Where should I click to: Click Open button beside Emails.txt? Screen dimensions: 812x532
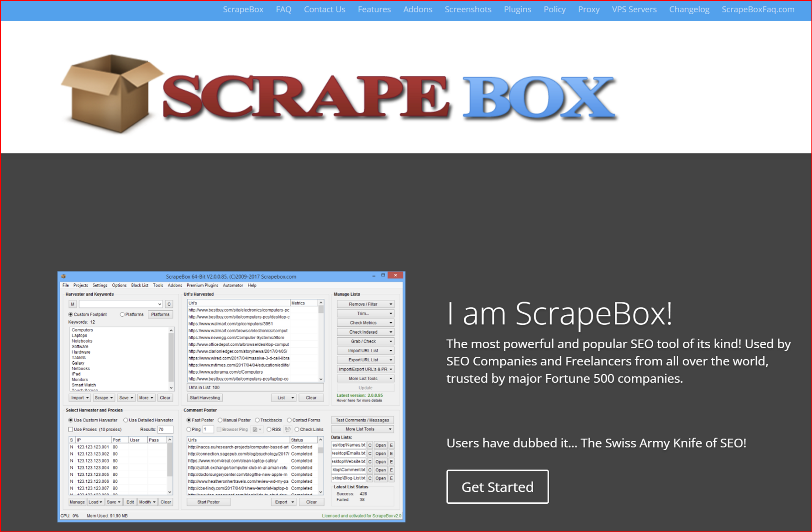point(380,454)
